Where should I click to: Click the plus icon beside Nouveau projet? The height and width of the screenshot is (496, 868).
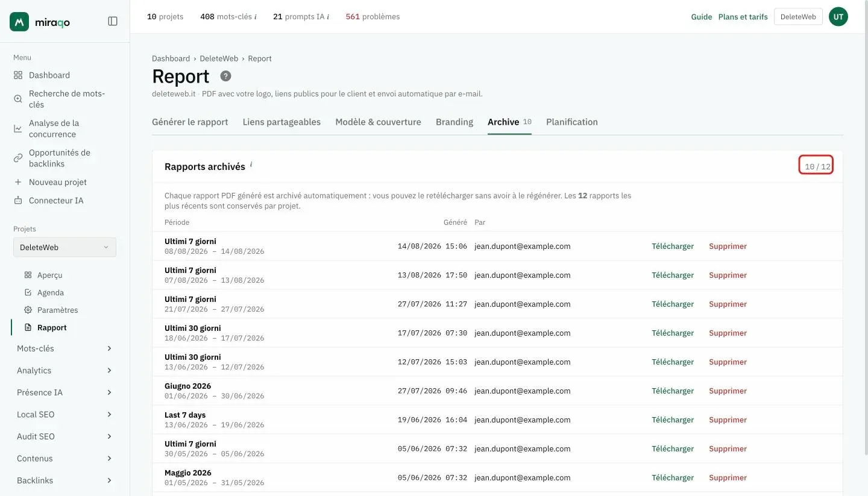18,182
